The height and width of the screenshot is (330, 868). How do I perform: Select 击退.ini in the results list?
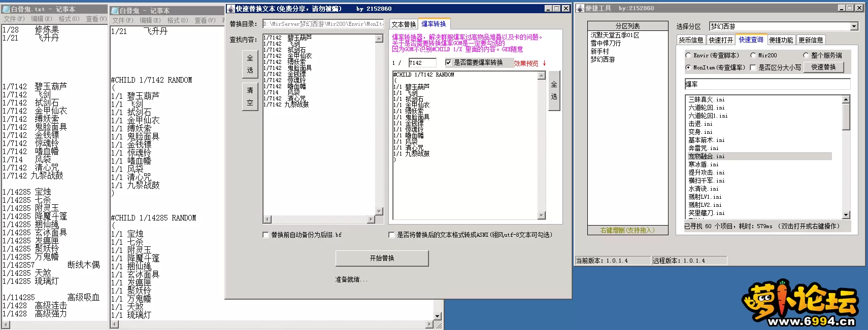[700, 124]
